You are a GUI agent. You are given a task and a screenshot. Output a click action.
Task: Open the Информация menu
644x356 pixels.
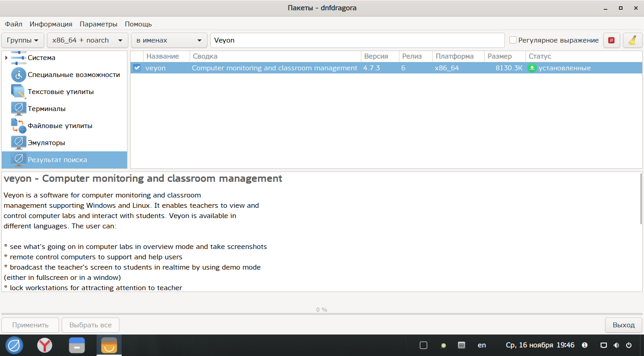(51, 24)
